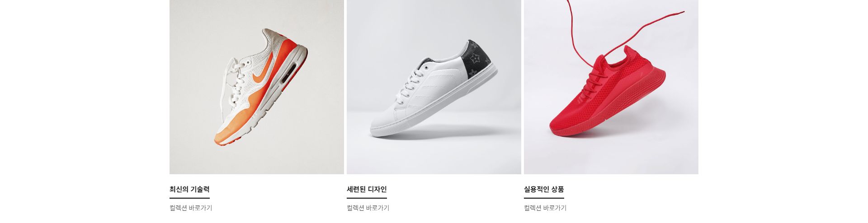Follow 컬렉션 바로가기 under 실용적인 상품
868x223 pixels.
pyautogui.click(x=545, y=208)
